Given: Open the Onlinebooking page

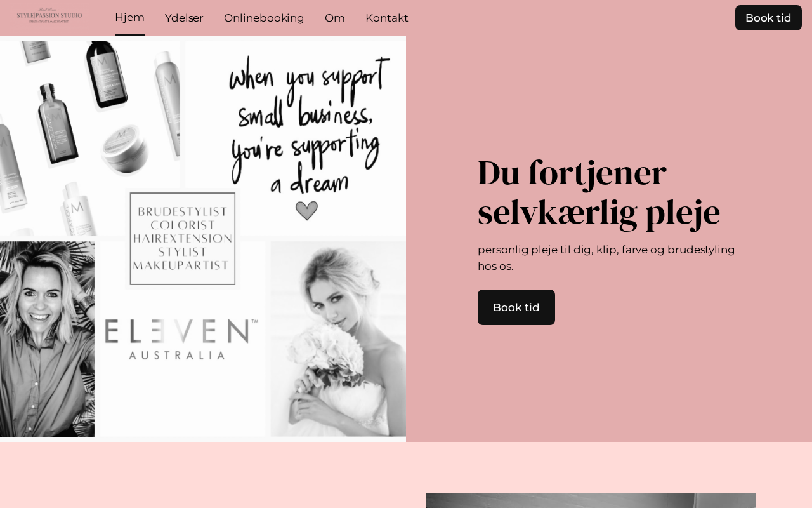Looking at the screenshot, I should tap(264, 18).
